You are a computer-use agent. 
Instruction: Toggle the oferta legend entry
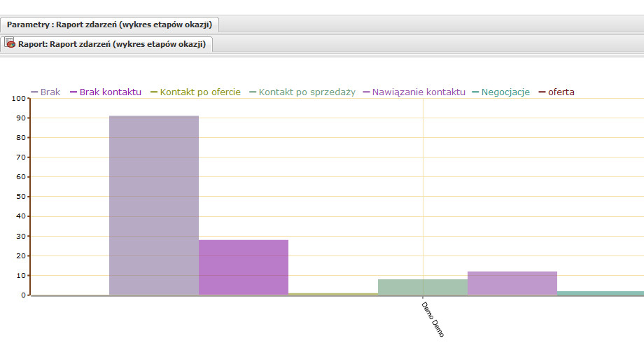(x=556, y=92)
